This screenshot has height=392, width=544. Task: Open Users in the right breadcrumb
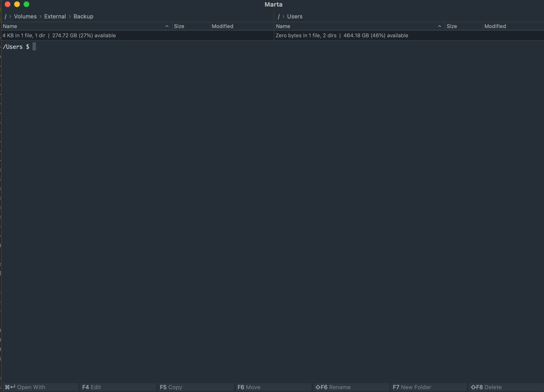point(294,16)
